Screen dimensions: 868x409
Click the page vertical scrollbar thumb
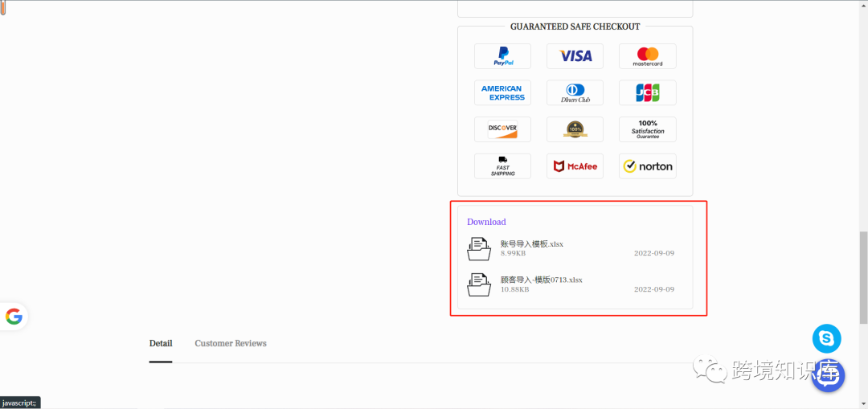tap(863, 277)
